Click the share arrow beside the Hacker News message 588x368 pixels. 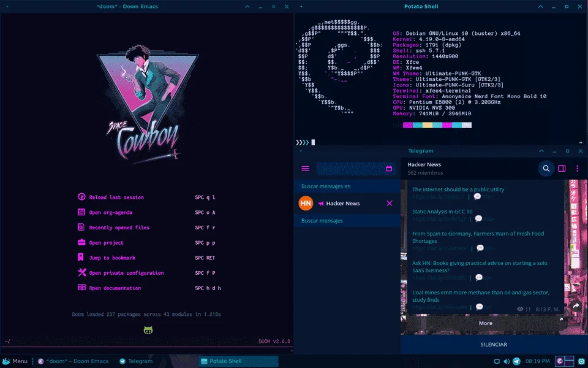pos(576,307)
